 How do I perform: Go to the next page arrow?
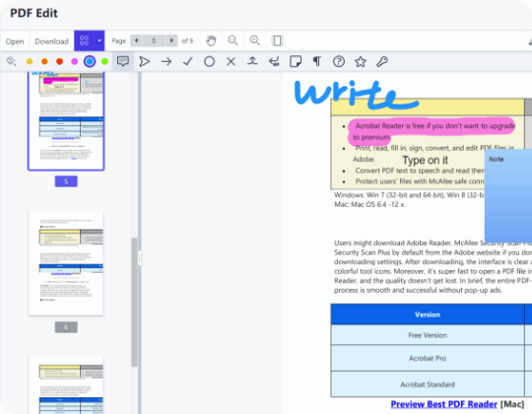[171, 40]
